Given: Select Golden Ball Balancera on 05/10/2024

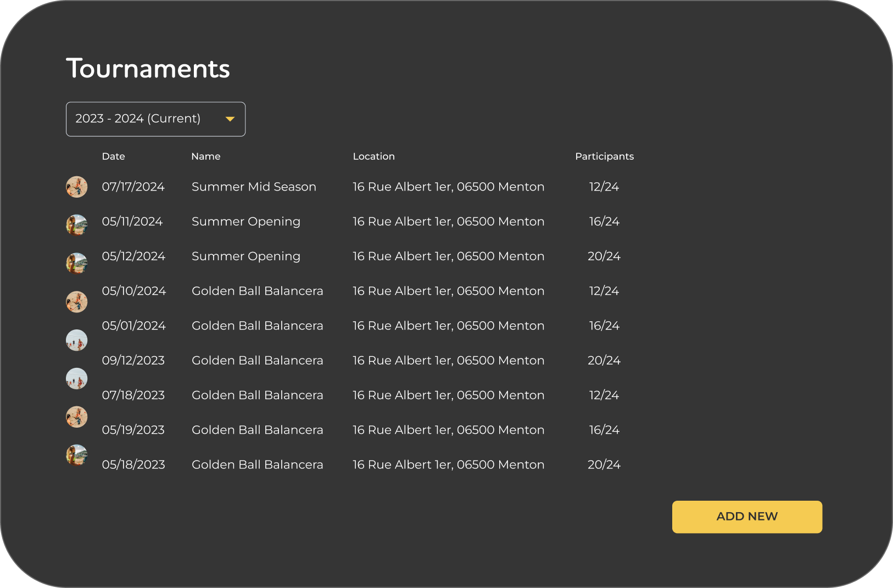Looking at the screenshot, I should pos(257,291).
